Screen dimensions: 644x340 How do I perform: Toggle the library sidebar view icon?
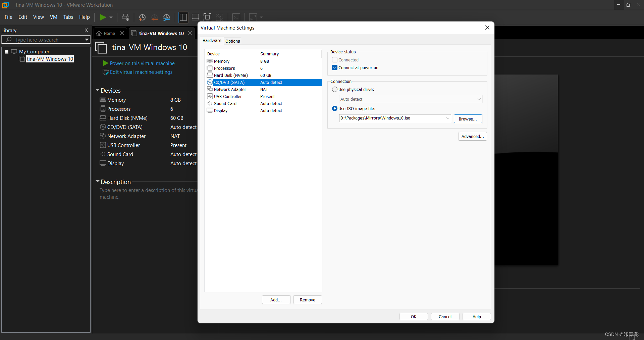(183, 17)
